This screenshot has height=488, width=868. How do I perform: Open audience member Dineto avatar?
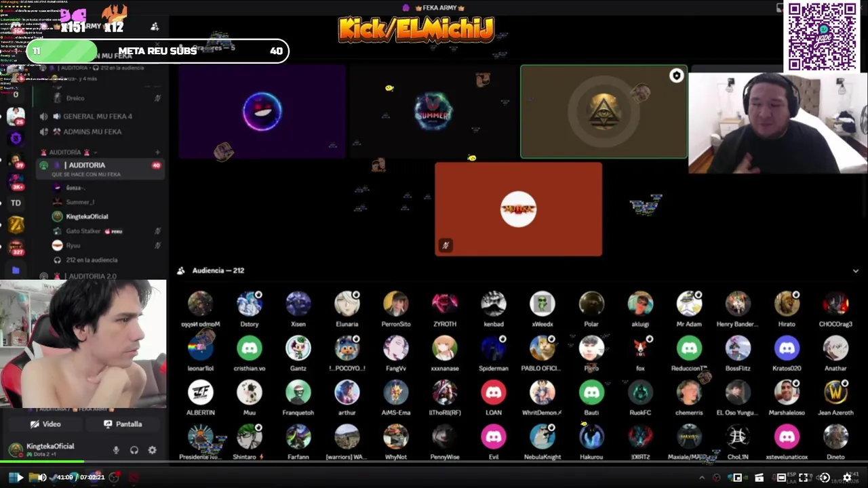click(x=835, y=437)
